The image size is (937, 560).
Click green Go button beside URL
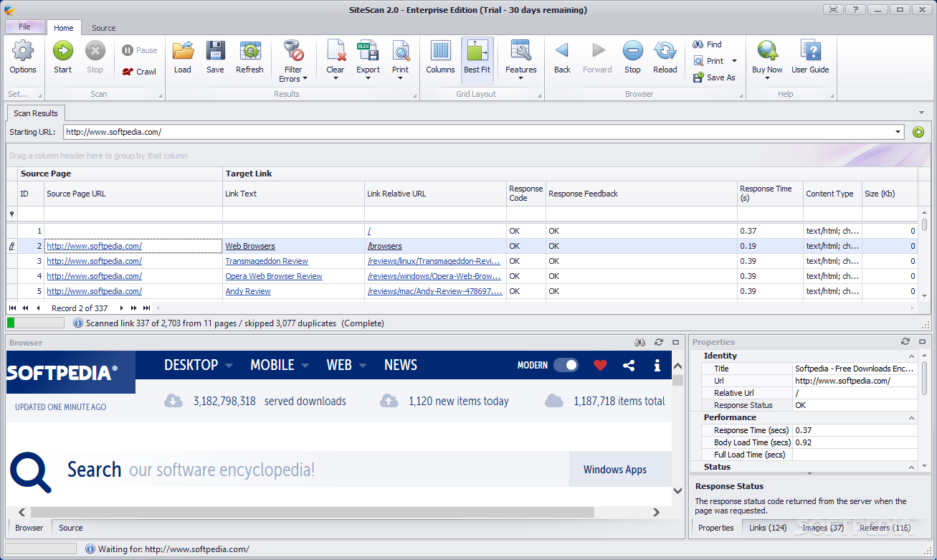[x=918, y=132]
